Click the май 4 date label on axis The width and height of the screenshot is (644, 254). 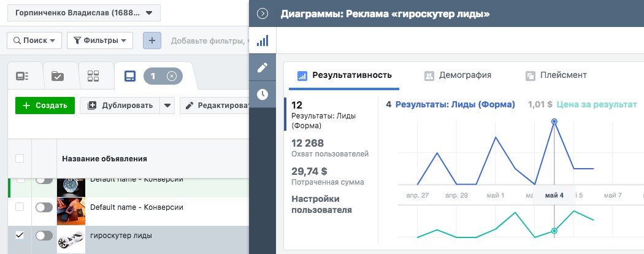point(554,195)
